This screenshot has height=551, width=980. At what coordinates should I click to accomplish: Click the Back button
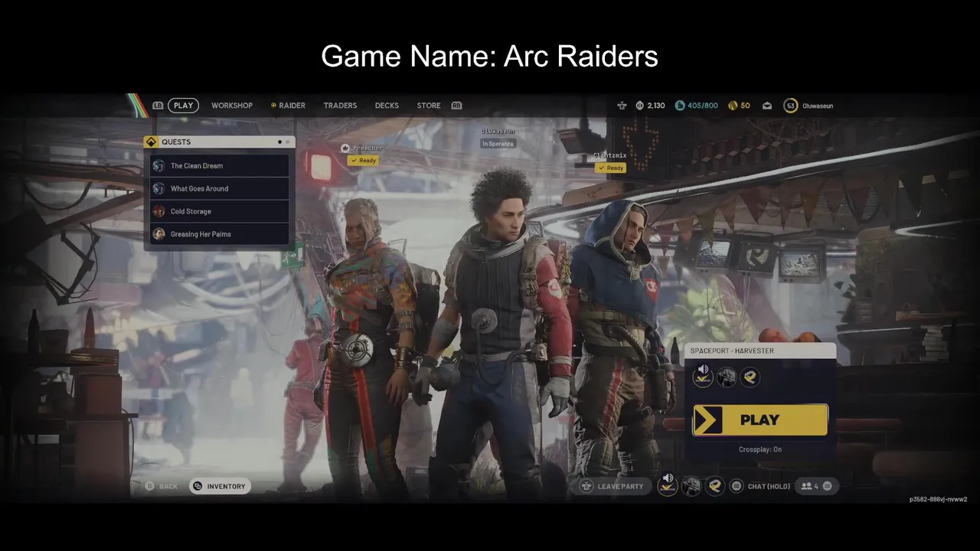(162, 486)
